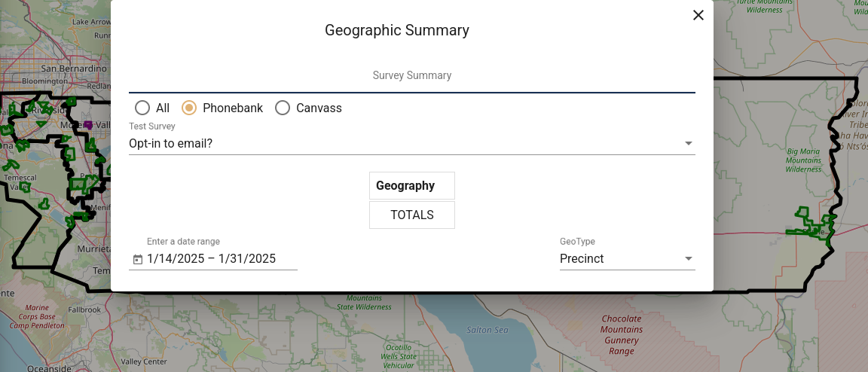Click the Salton Sea label on the map
Viewport: 868px width, 372px height.
pyautogui.click(x=487, y=330)
